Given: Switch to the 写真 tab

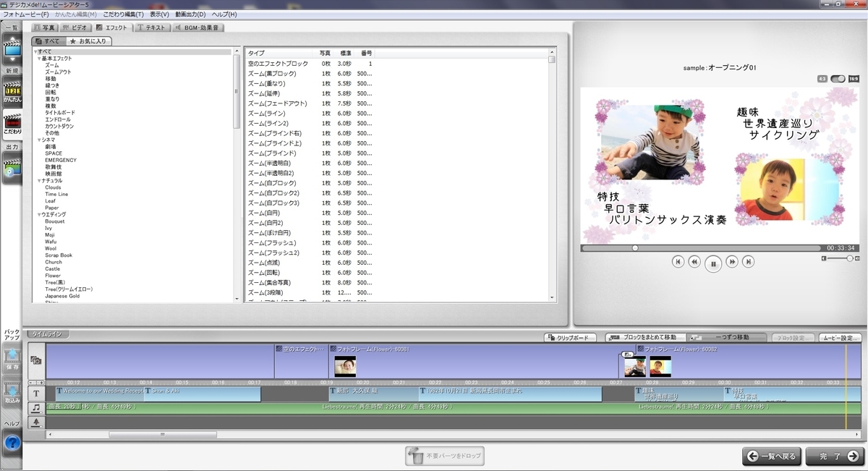Looking at the screenshot, I should pos(45,27).
